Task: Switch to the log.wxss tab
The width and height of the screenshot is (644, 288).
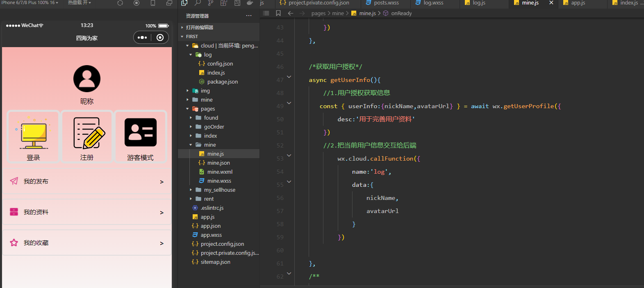Action: coord(433,3)
